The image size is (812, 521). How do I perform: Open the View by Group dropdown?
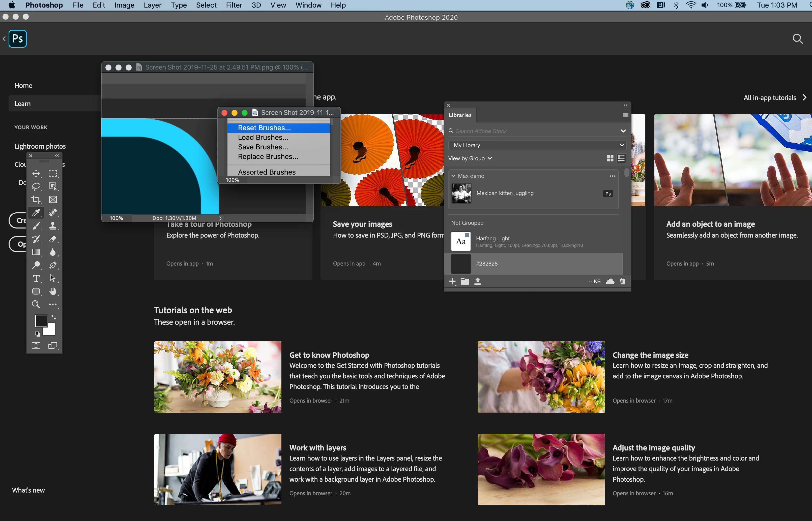[x=470, y=158]
